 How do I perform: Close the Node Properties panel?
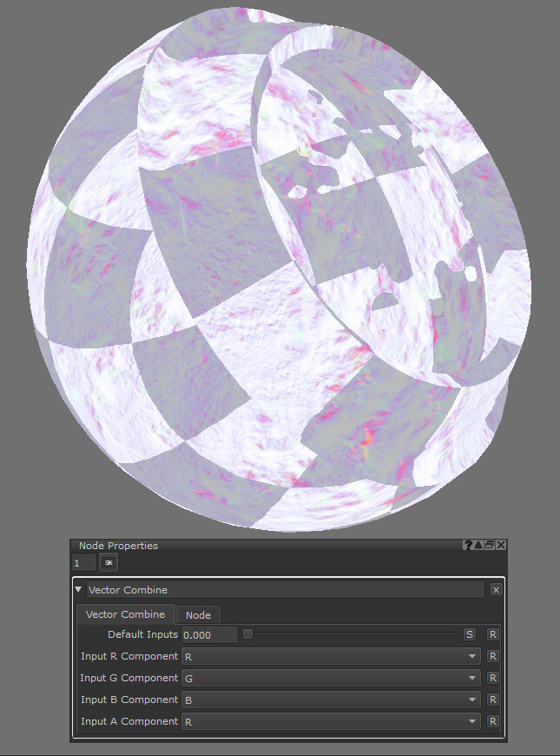(501, 546)
